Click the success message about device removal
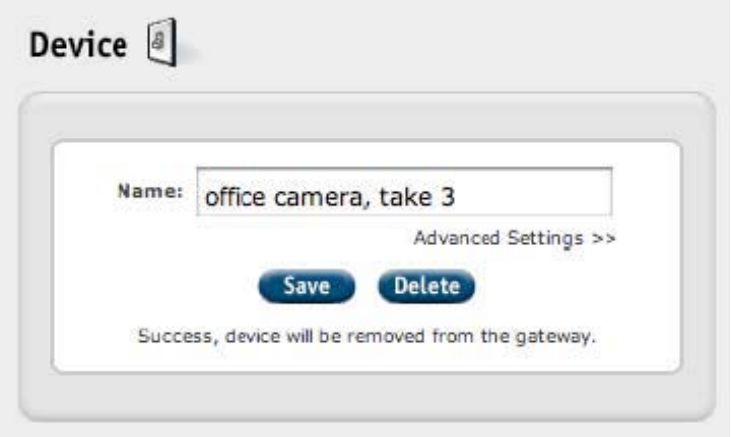 point(367,336)
